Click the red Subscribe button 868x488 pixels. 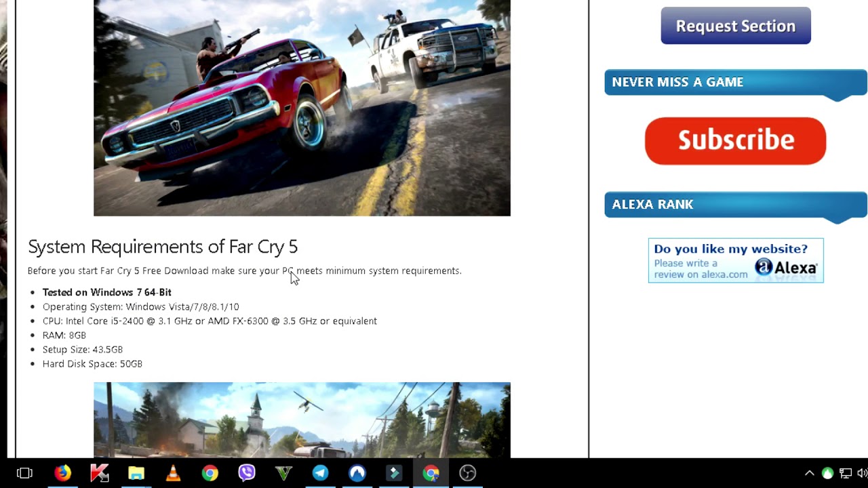(735, 141)
